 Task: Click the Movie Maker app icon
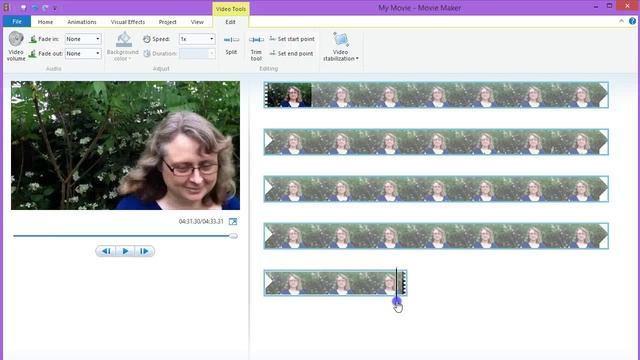click(7, 7)
